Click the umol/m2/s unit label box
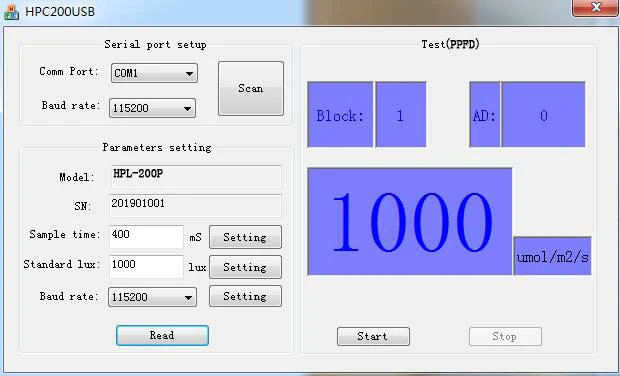Image resolution: width=620 pixels, height=376 pixels. [x=552, y=256]
